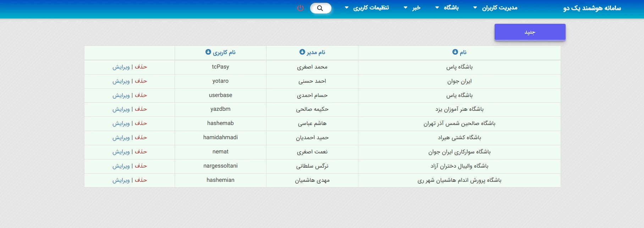
Task: Delete the yazdbm row via حذف
Action: click(x=141, y=109)
